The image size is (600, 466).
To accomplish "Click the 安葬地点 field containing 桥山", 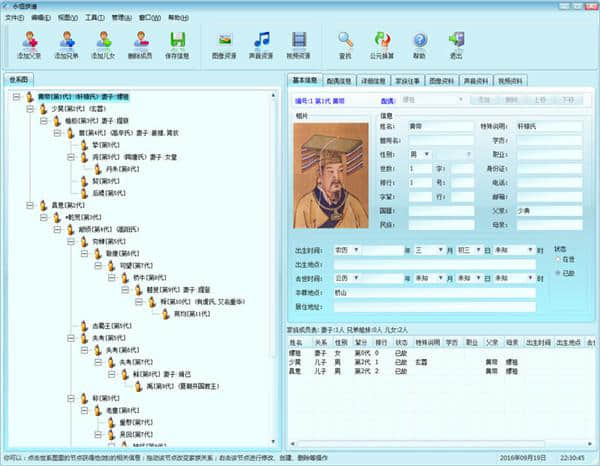I will (435, 293).
